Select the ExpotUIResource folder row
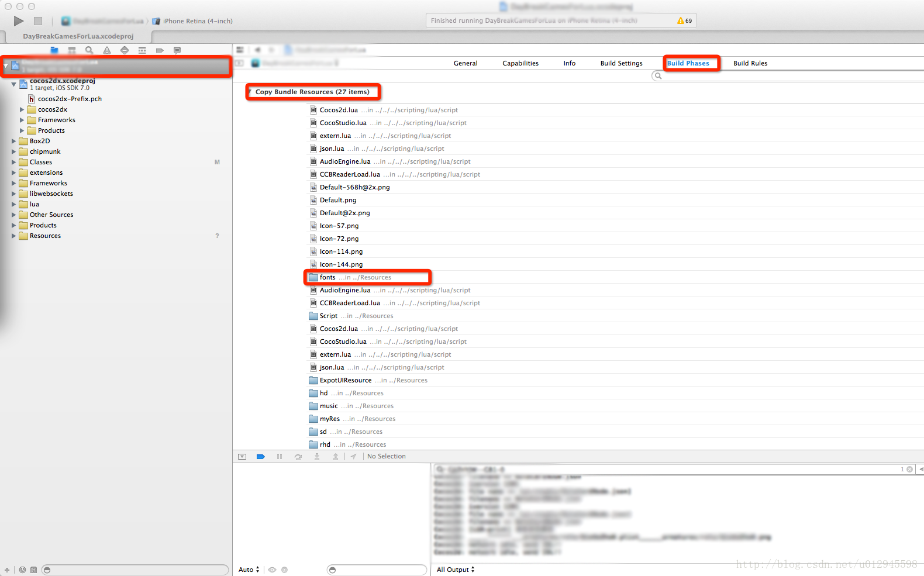The image size is (924, 576). pos(616,380)
